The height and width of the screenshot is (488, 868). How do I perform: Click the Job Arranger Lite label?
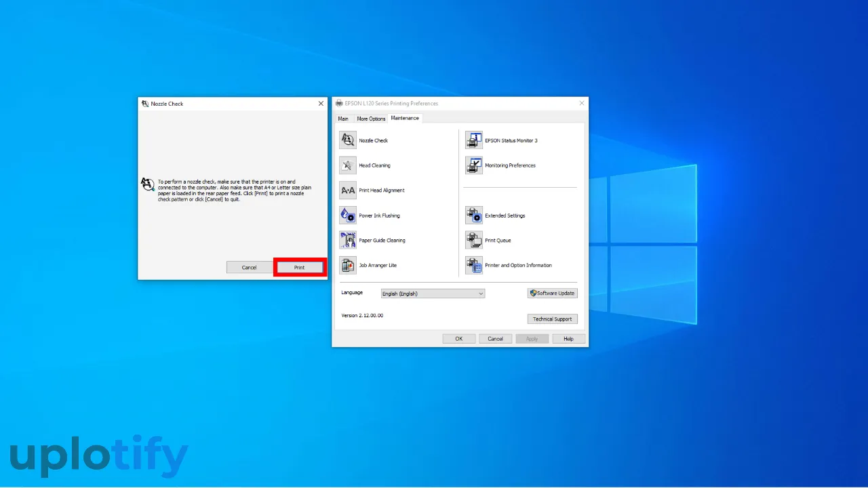(378, 266)
